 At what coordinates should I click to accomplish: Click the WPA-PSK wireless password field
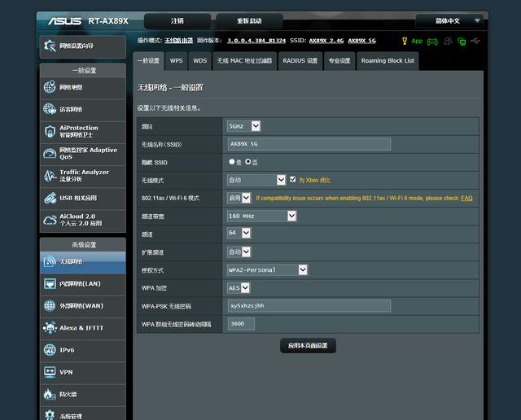pyautogui.click(x=309, y=306)
